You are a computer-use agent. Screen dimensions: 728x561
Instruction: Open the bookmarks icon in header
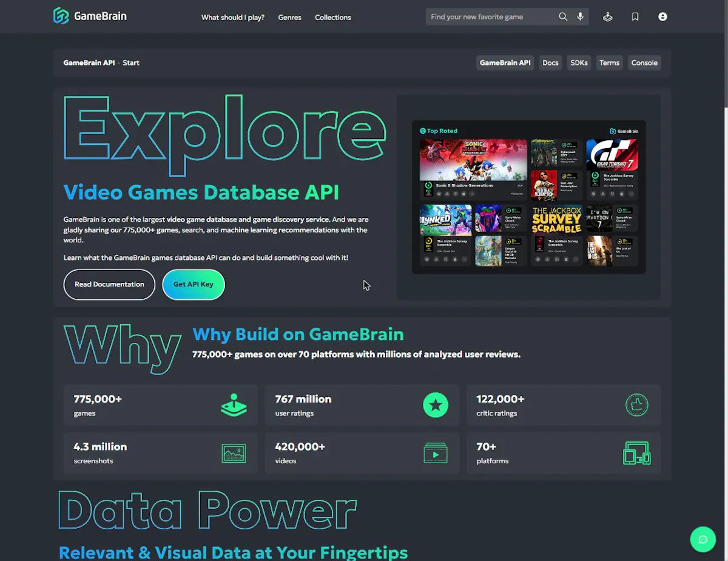(x=635, y=17)
